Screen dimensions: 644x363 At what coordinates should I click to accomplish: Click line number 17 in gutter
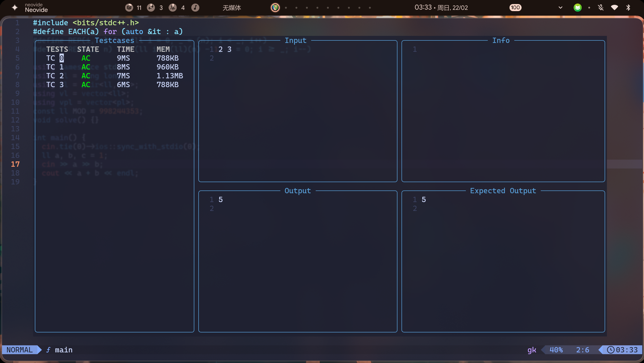(15, 164)
